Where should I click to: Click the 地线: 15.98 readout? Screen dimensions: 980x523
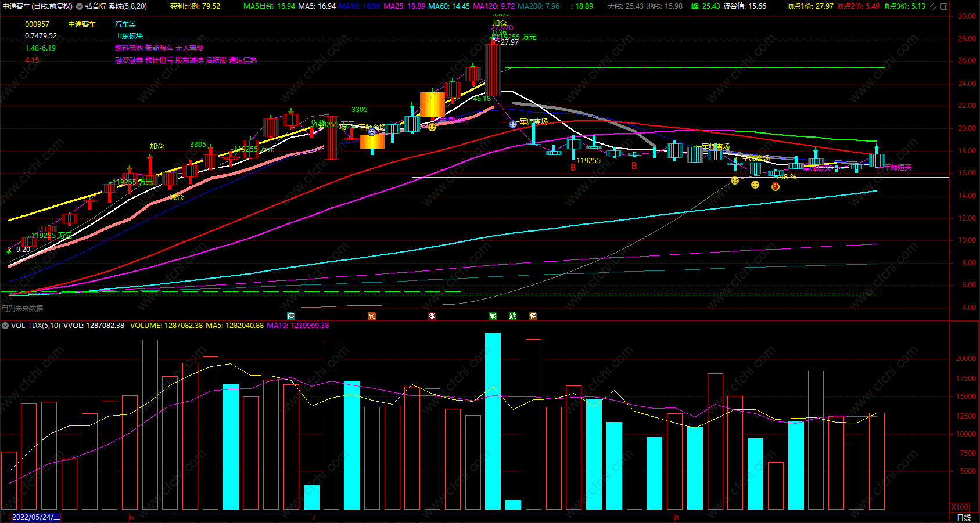(x=665, y=6)
